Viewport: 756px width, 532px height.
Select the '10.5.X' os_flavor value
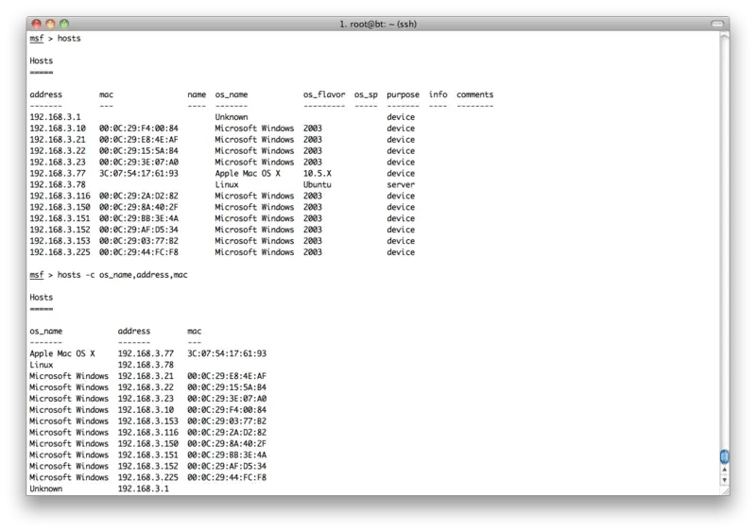coord(318,174)
